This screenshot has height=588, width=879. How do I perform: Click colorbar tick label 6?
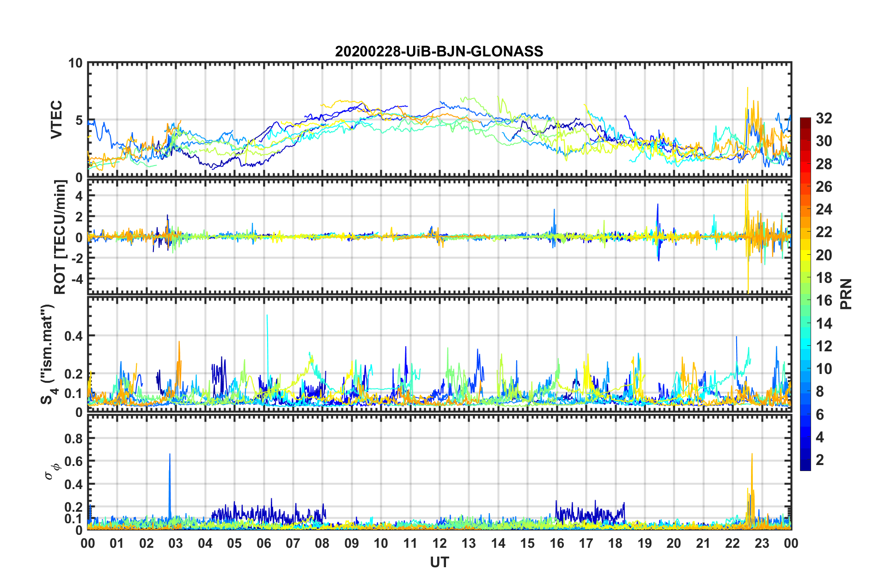(x=820, y=415)
